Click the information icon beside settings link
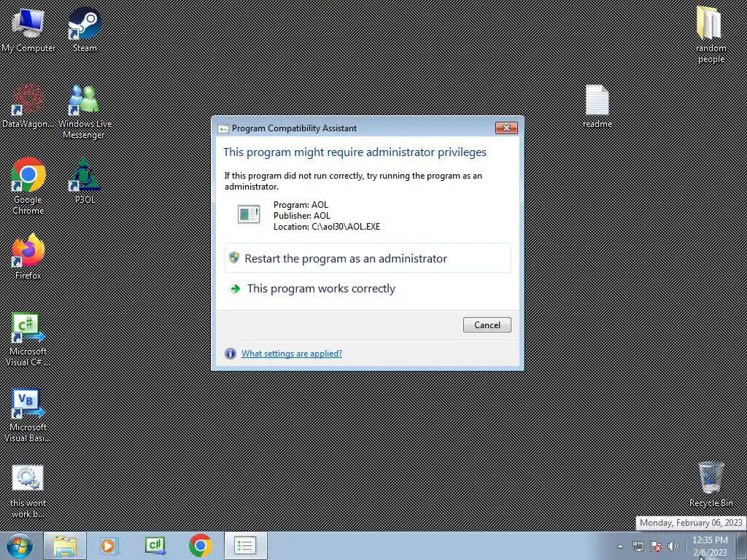The height and width of the screenshot is (560, 747). [x=230, y=354]
